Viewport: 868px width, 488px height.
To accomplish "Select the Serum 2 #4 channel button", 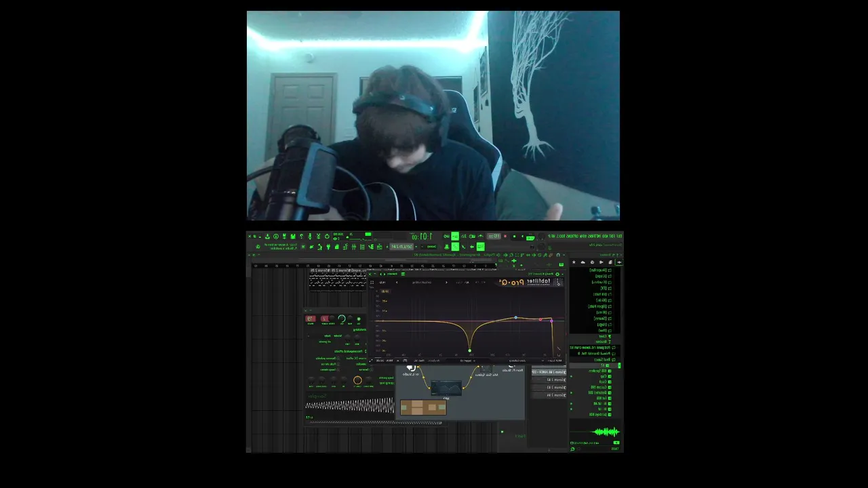I will point(549,395).
